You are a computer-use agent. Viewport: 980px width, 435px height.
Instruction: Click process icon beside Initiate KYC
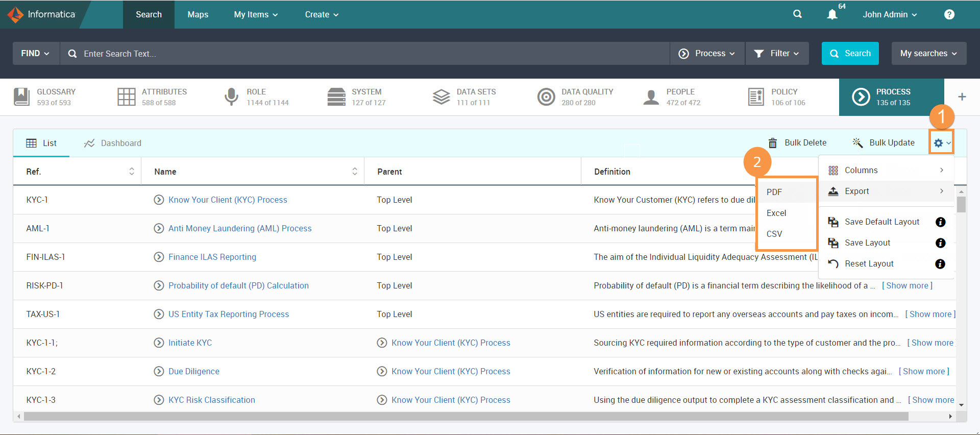click(159, 343)
